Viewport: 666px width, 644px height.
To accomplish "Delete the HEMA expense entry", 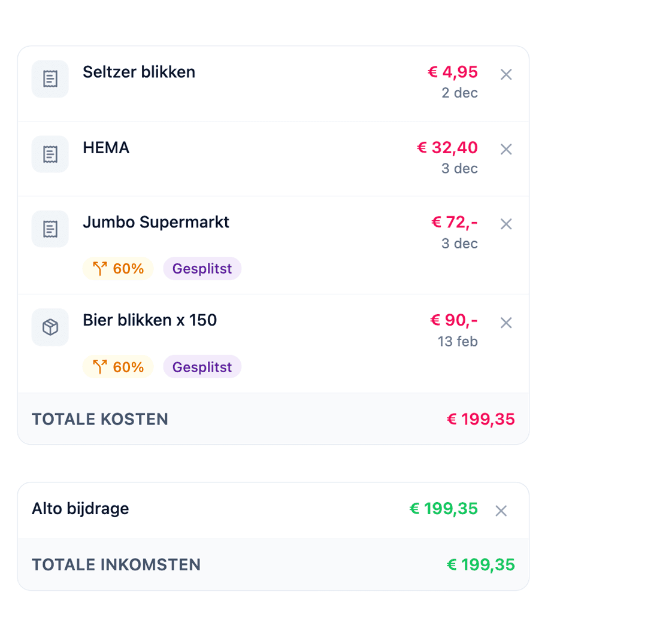I will [x=506, y=150].
